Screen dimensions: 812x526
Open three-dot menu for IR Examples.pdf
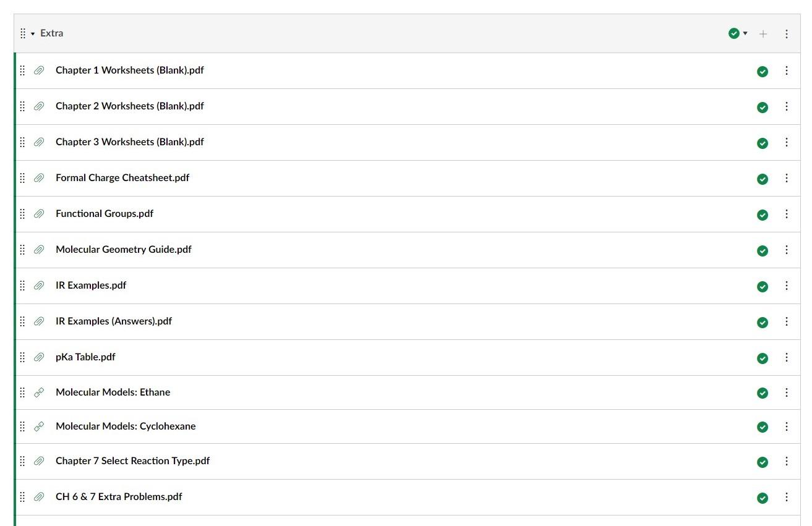787,286
